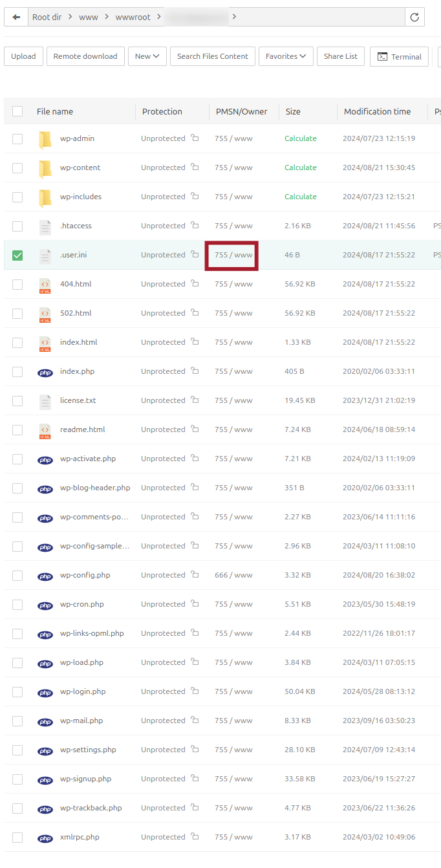
Task: Click the back arrow in path bar
Action: tap(16, 17)
